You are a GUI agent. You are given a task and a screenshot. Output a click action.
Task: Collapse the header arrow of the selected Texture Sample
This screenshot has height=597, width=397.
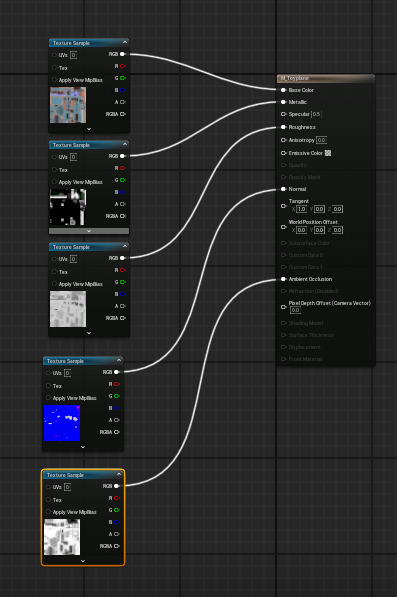tap(119, 474)
